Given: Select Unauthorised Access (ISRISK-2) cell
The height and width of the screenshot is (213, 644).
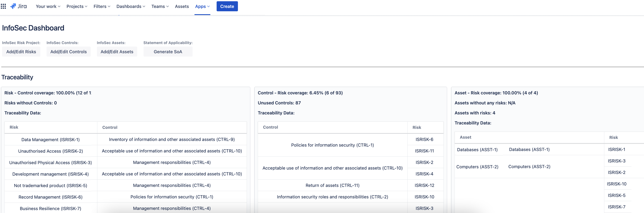Looking at the screenshot, I should coord(51,151).
